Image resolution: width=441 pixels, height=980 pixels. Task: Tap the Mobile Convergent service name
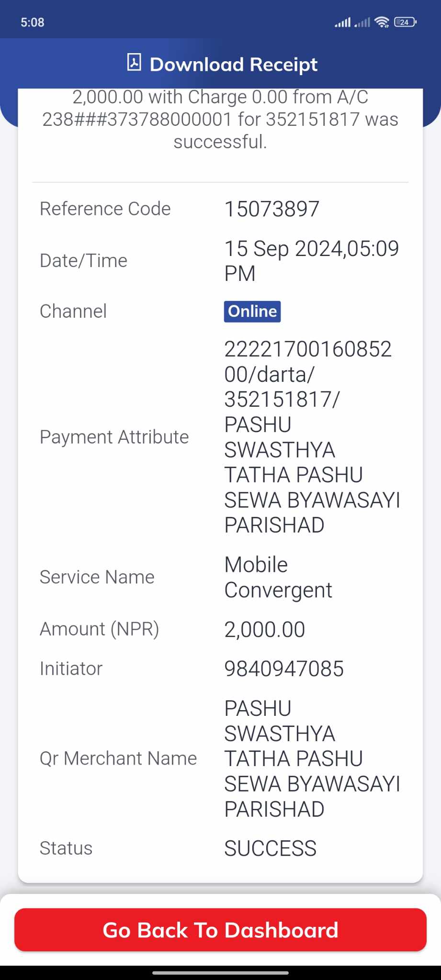(278, 577)
